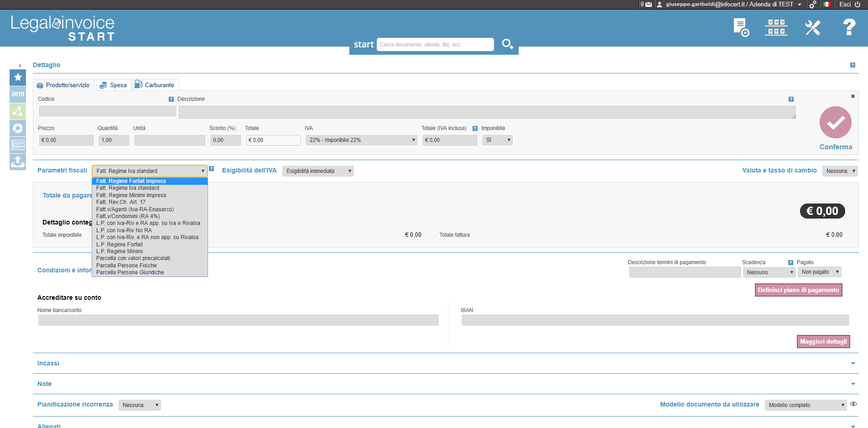The image size is (868, 428).
Task: Click the upload sidebar icon
Action: 18,162
